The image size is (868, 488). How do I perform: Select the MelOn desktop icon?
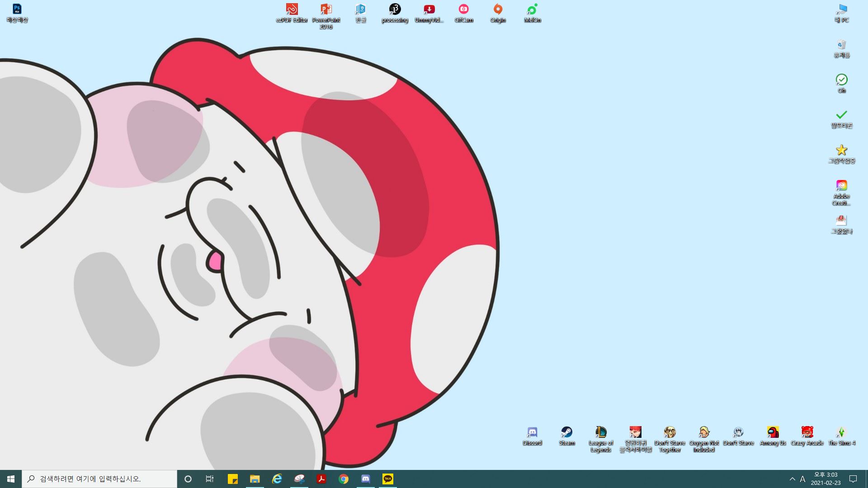(532, 9)
